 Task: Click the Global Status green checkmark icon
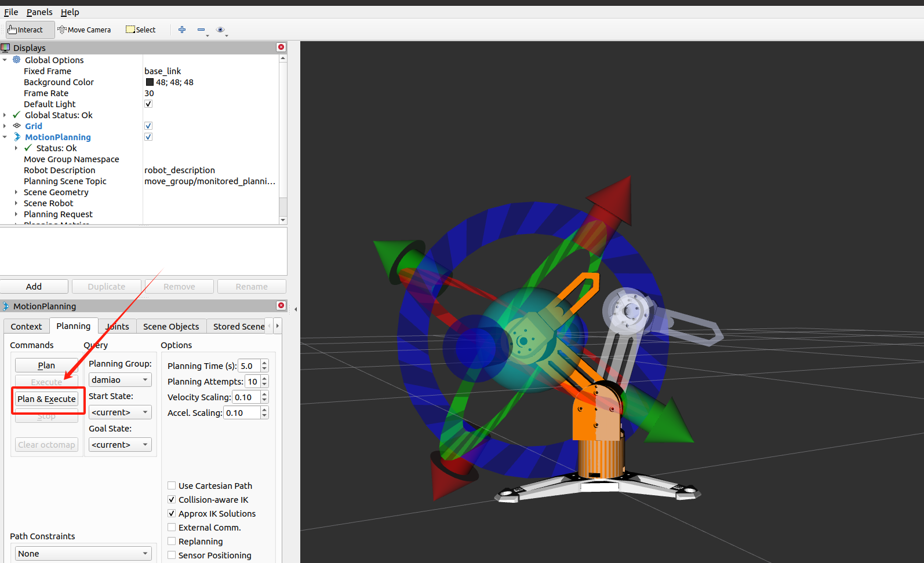click(x=17, y=115)
